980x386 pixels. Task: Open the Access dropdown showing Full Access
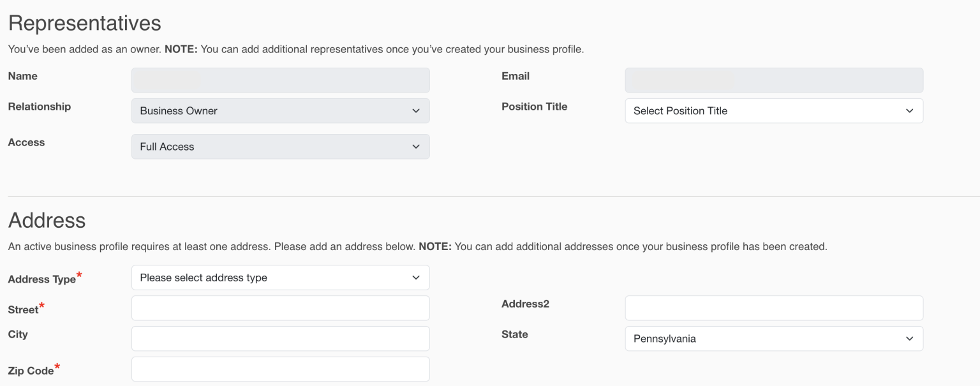tap(280, 146)
